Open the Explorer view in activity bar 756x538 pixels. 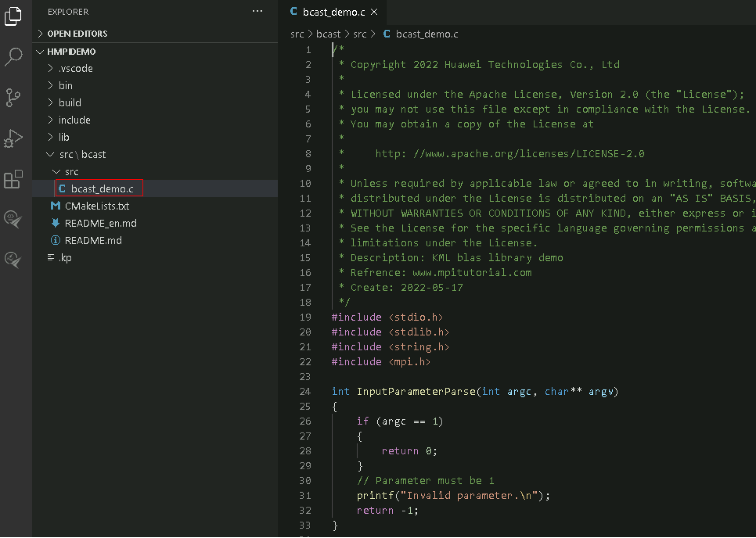click(13, 16)
